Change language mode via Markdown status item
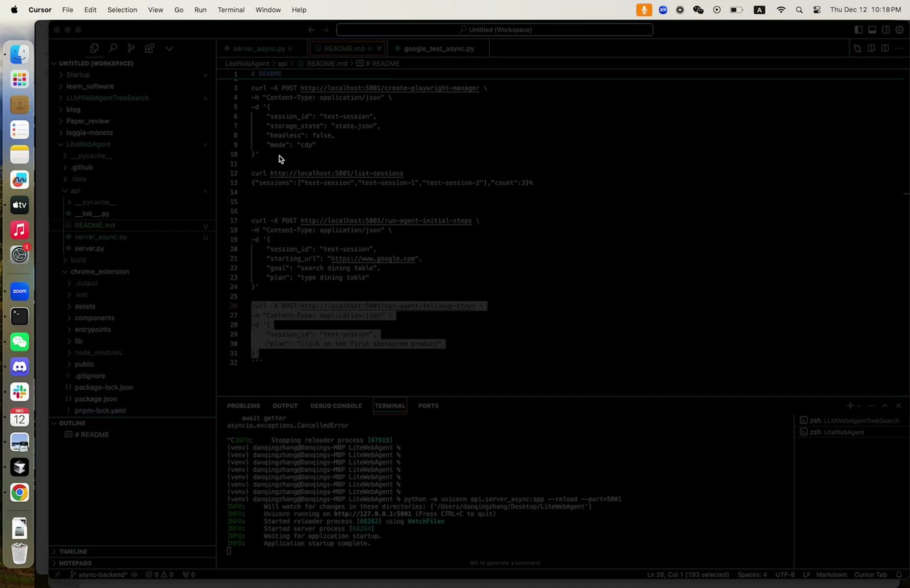910x588 pixels. [831, 574]
